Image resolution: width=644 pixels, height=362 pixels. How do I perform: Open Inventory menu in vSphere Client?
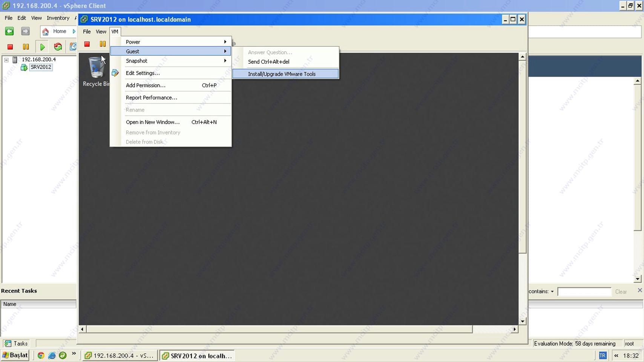(x=58, y=18)
